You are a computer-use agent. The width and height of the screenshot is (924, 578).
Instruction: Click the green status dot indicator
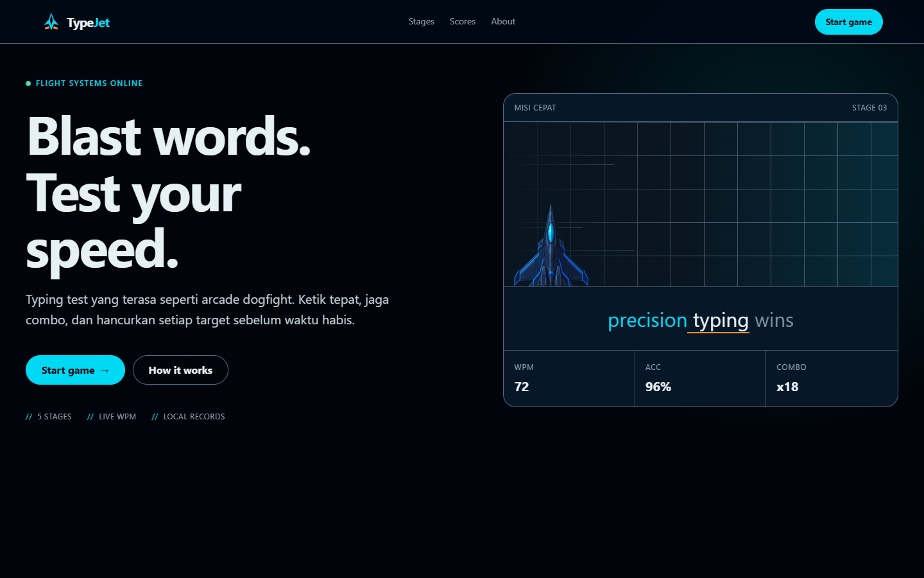tap(28, 83)
